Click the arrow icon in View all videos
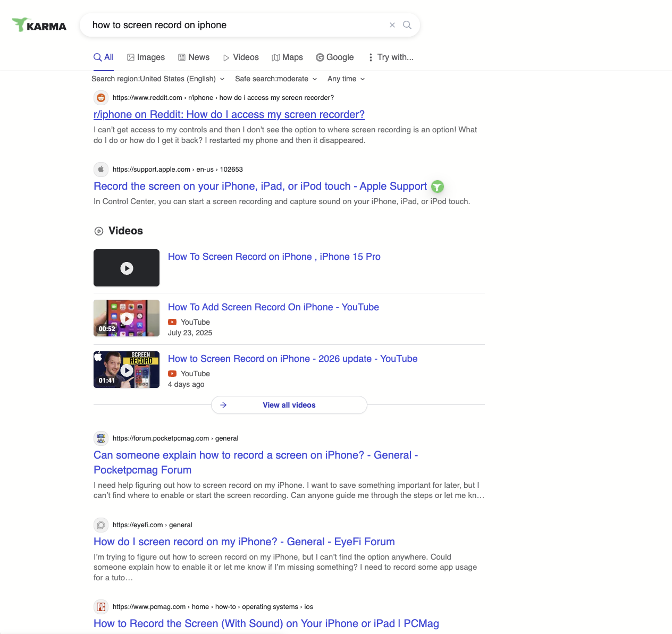Screen dimensions: 672x634 (x=223, y=405)
